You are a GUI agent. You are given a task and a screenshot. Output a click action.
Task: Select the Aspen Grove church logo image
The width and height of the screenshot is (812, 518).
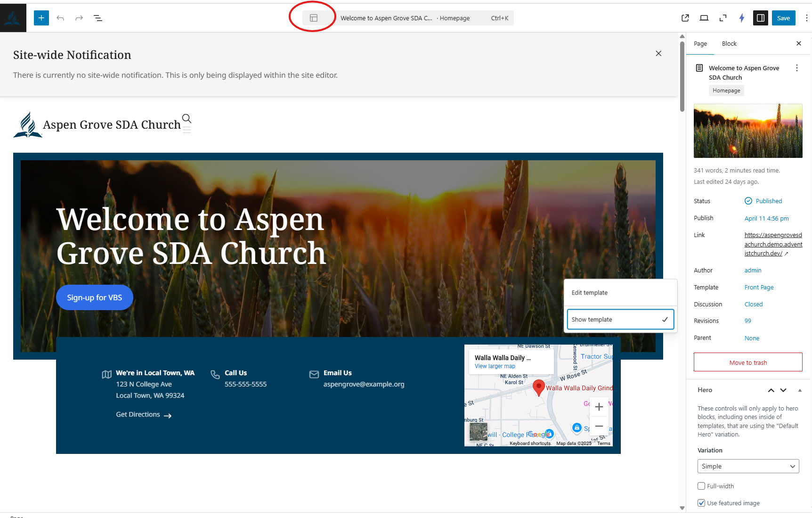click(x=28, y=124)
